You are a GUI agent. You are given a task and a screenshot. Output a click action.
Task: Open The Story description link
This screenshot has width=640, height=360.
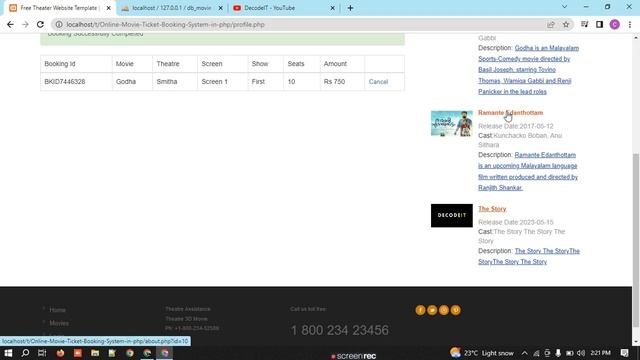click(x=529, y=256)
